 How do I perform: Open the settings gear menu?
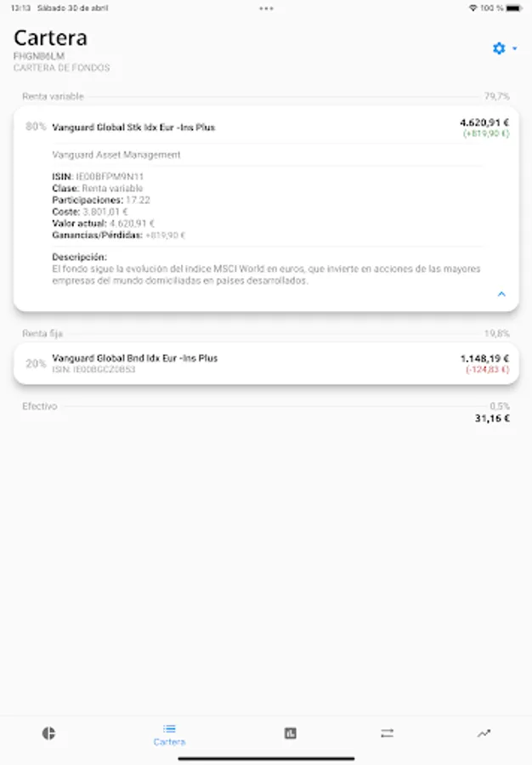click(x=499, y=48)
